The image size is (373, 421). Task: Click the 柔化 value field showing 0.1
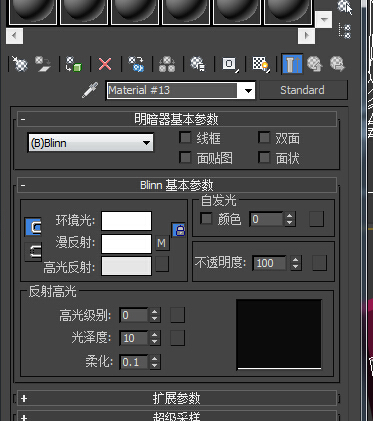(134, 362)
